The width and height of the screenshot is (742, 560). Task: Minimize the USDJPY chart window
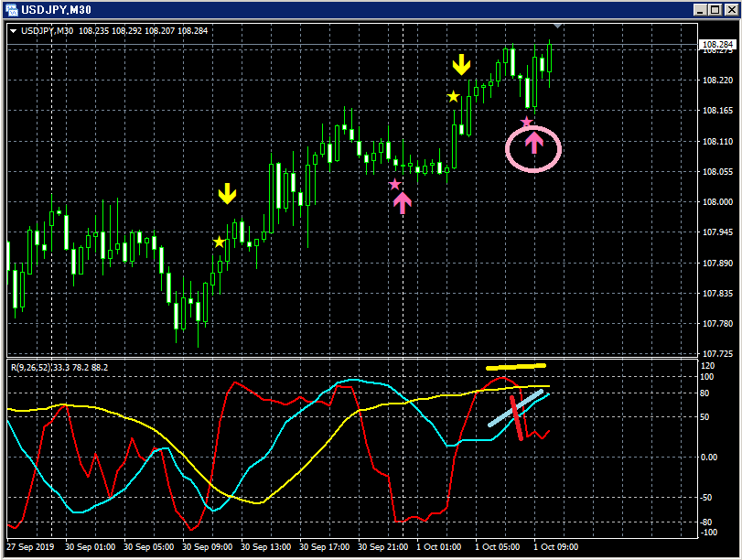[701, 9]
